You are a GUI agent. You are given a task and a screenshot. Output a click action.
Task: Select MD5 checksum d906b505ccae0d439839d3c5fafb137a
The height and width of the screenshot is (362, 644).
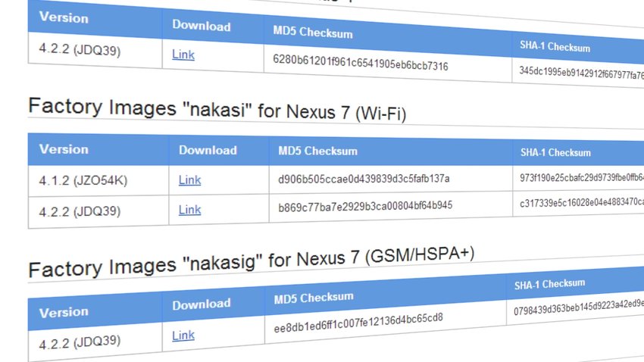364,179
